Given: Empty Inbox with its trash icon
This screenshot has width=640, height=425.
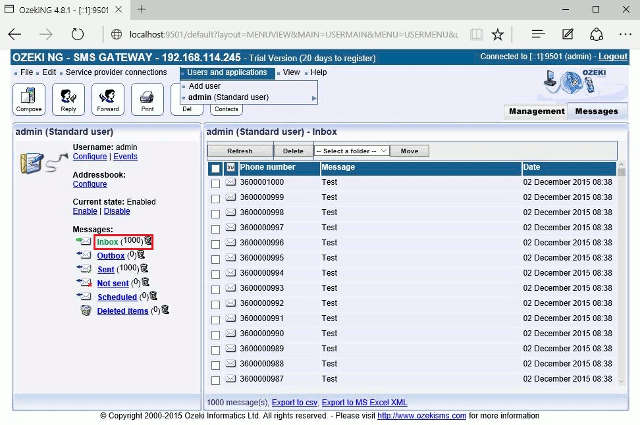Looking at the screenshot, I should [x=149, y=241].
